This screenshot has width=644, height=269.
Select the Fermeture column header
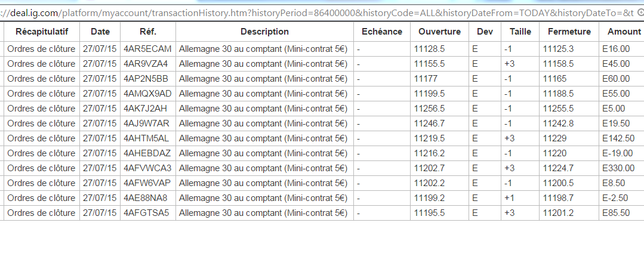click(569, 32)
